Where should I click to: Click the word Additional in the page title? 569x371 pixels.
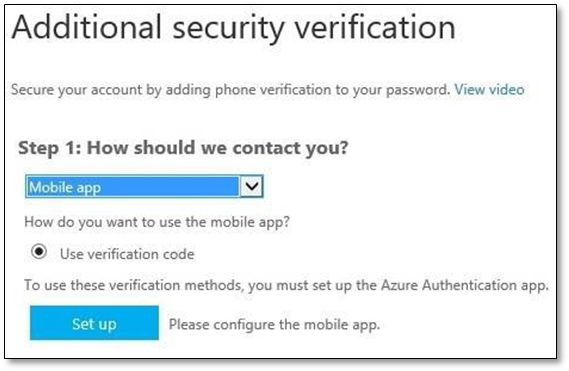point(86,27)
